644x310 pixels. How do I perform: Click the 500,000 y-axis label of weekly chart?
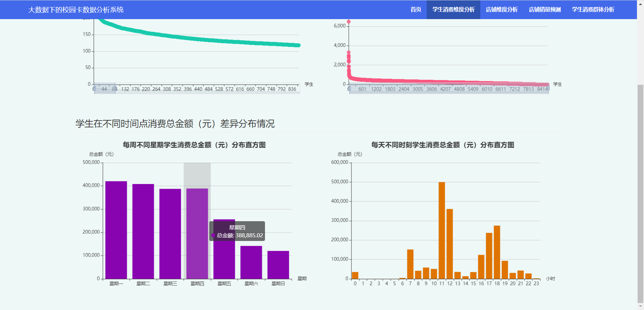click(x=91, y=162)
